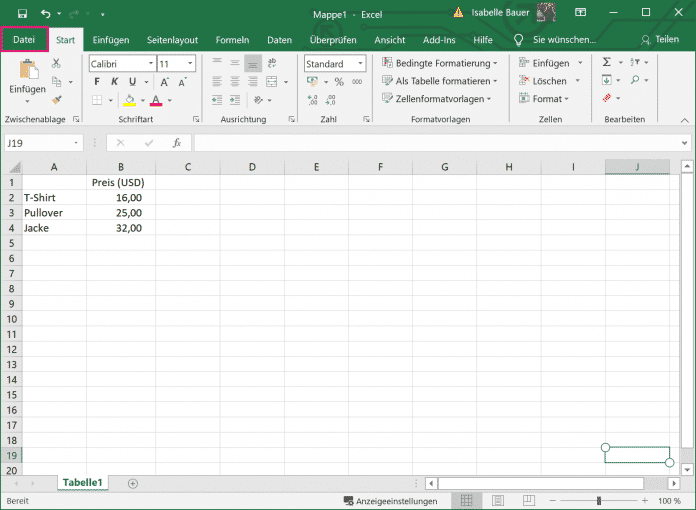The height and width of the screenshot is (510, 696).
Task: Click Anzeigeeinstellungen in the status bar
Action: pyautogui.click(x=390, y=500)
